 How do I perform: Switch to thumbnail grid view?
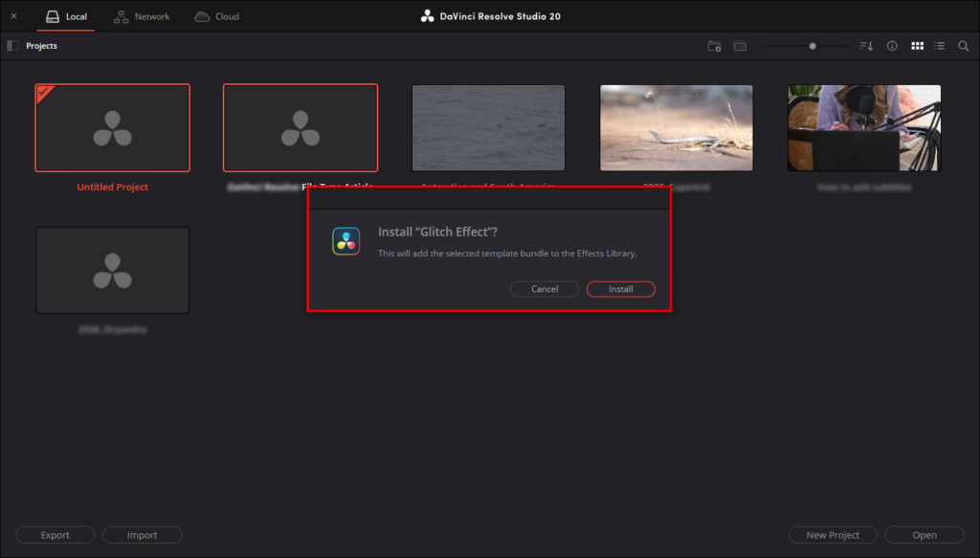(917, 46)
